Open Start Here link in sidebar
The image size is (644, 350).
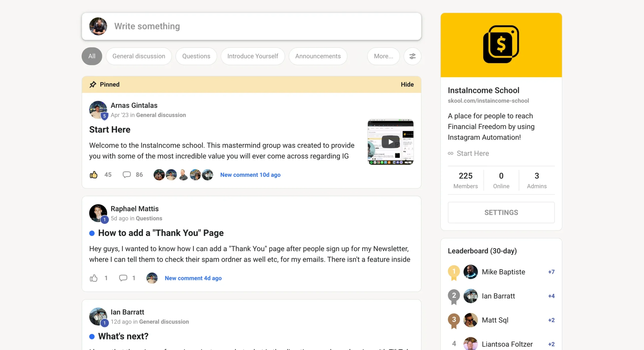(x=472, y=153)
